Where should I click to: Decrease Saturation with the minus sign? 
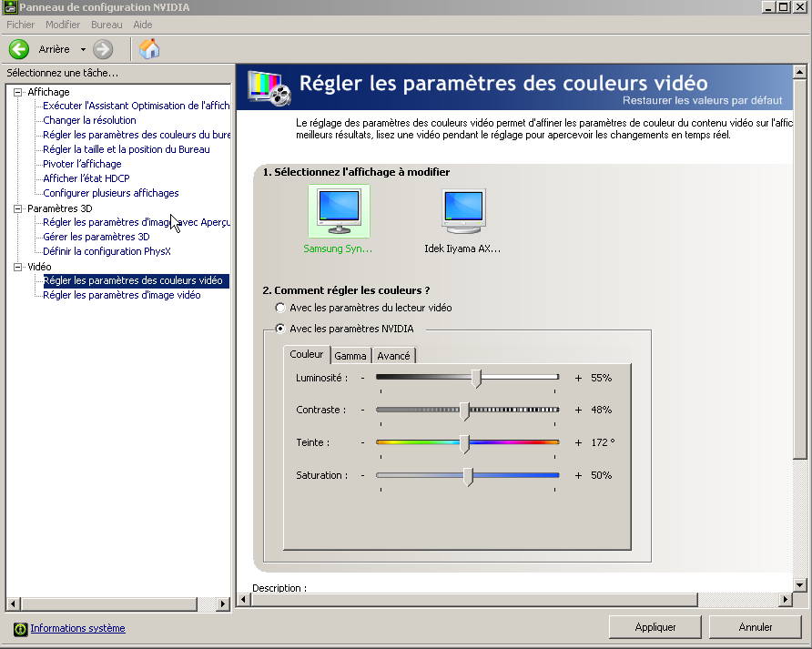coord(362,474)
